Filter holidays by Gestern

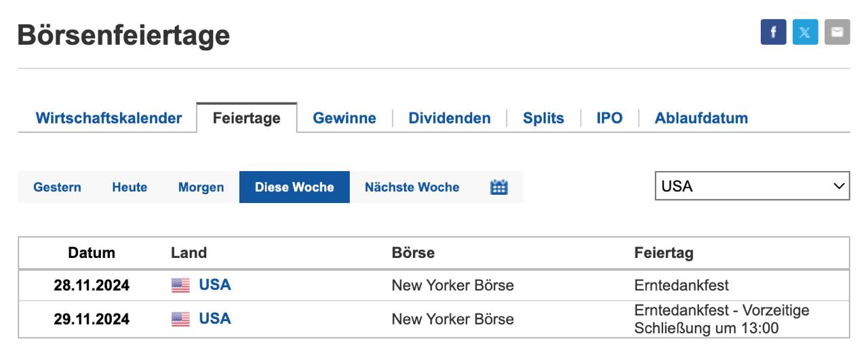58,187
